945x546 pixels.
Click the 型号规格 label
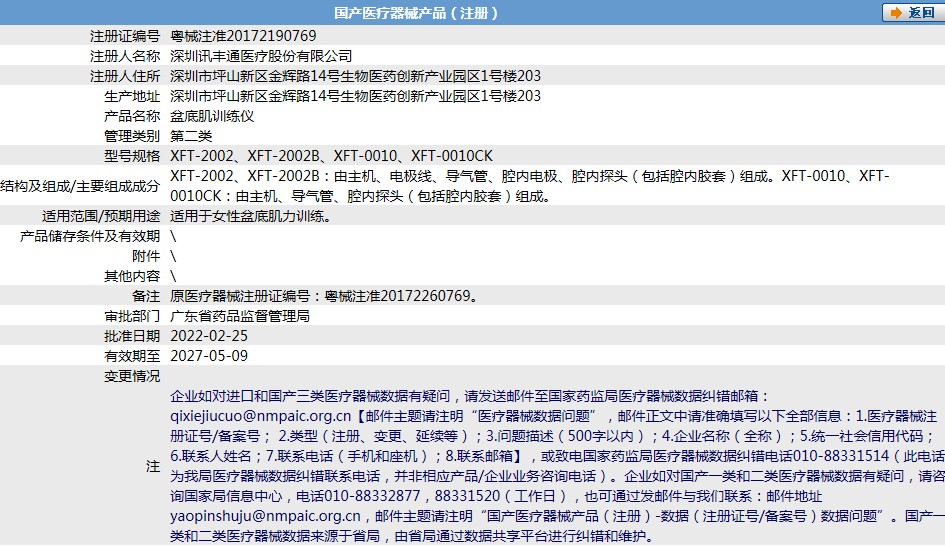pos(132,156)
